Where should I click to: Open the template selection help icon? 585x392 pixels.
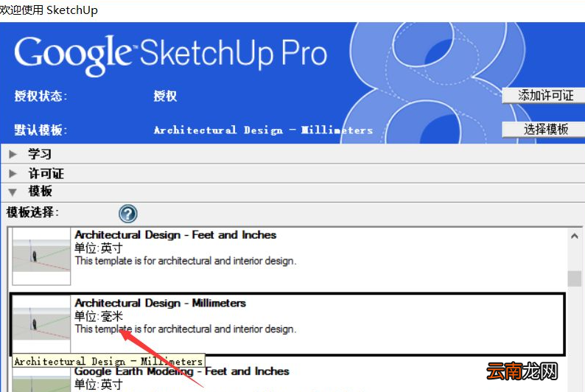[x=128, y=214]
